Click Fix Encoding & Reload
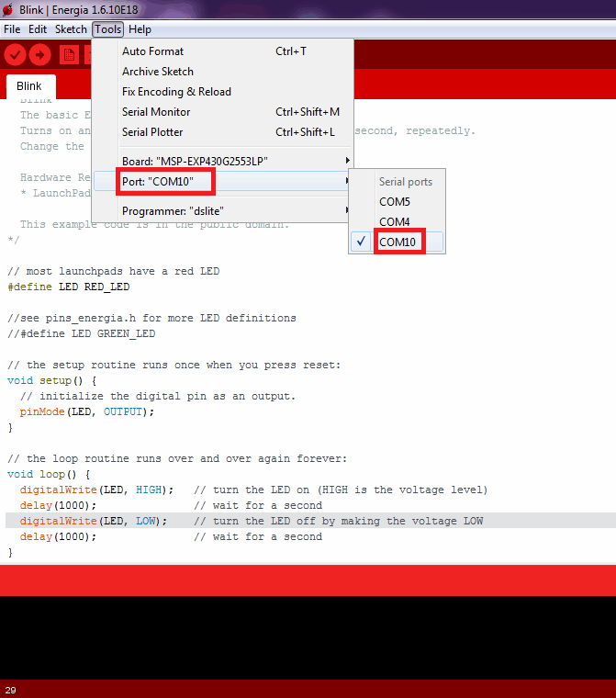 coord(176,92)
